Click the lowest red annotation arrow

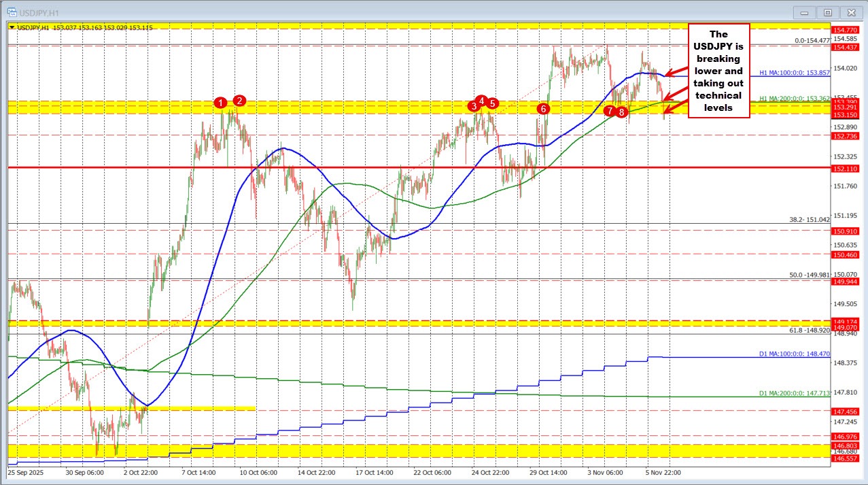tap(675, 109)
